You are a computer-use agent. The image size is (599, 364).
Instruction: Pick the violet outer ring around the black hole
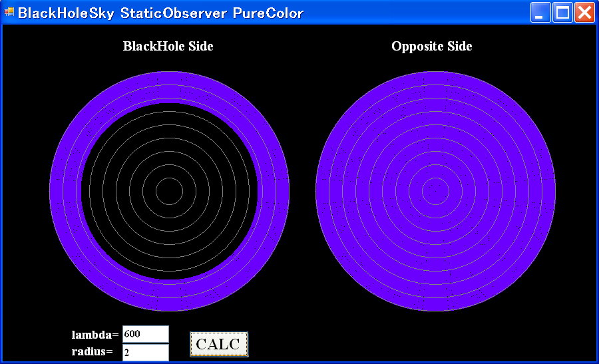[x=169, y=87]
